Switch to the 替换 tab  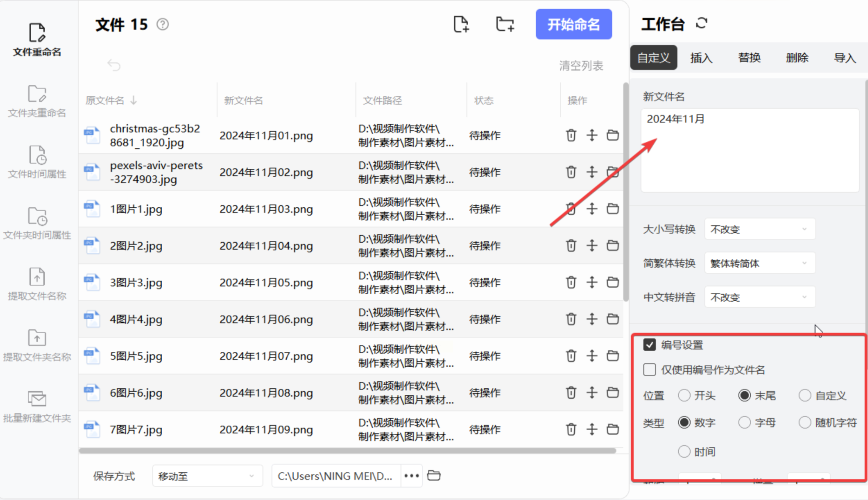coord(749,58)
